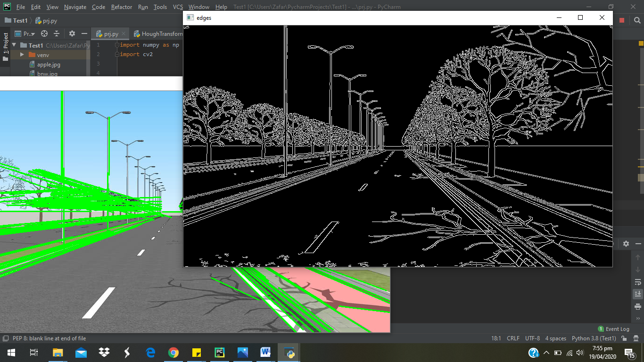Switch to the HoughTransform editor tab
Screen dimensions: 644x362
[x=156, y=33]
